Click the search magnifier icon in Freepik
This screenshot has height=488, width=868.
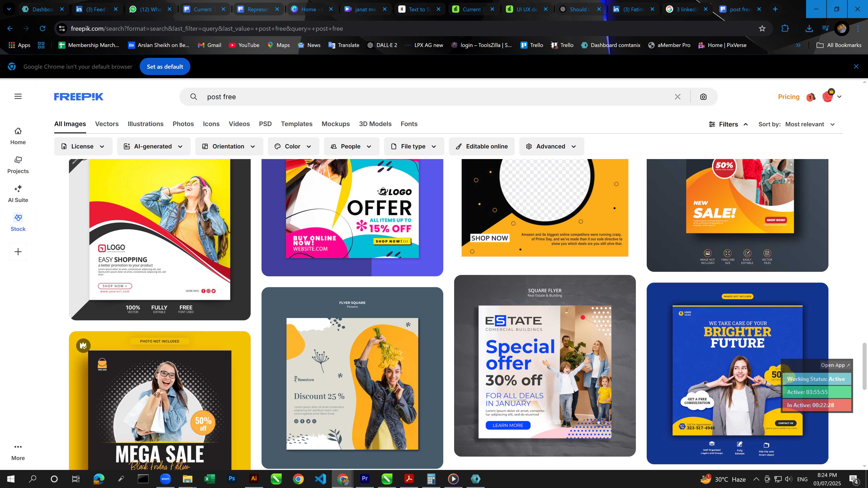click(x=193, y=97)
